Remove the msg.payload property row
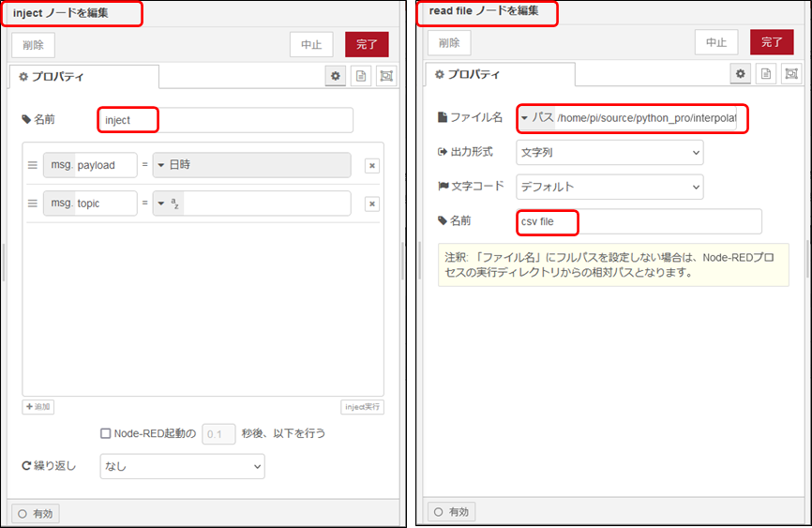 pos(372,166)
